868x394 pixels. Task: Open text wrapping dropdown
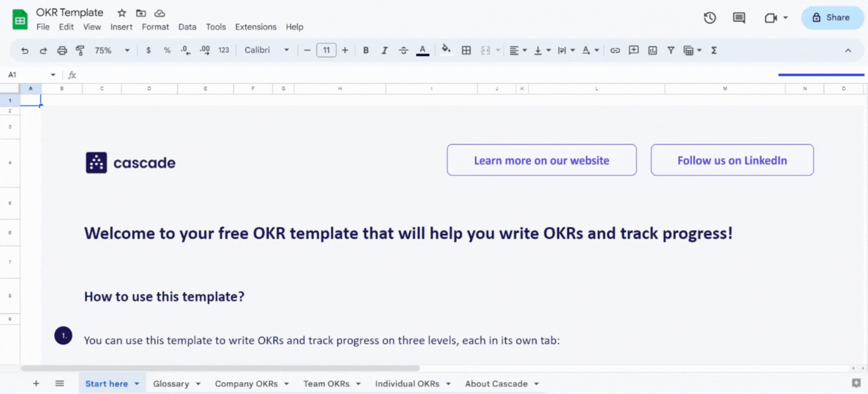click(x=566, y=50)
